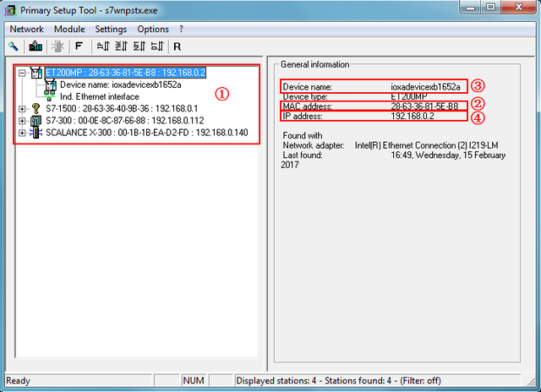The image size is (541, 392).
Task: Click MAC address value 28-63-36-81-5E-B8 in General information
Action: tap(424, 106)
